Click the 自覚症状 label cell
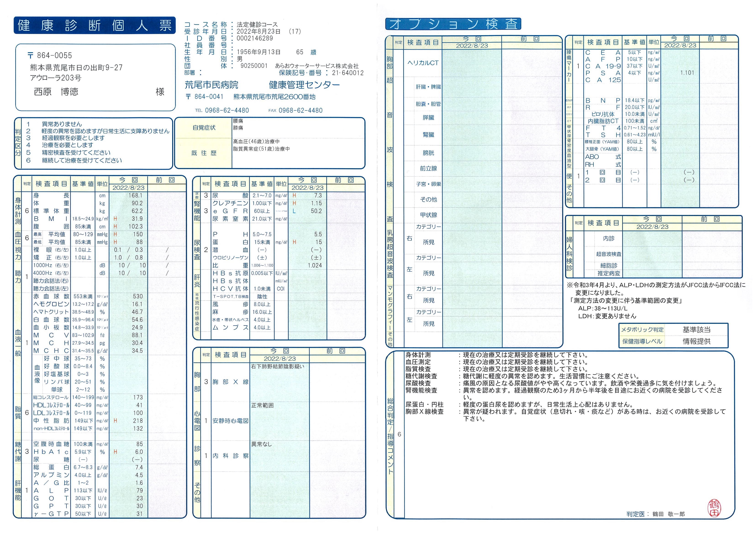756x534 pixels. pos(204,128)
